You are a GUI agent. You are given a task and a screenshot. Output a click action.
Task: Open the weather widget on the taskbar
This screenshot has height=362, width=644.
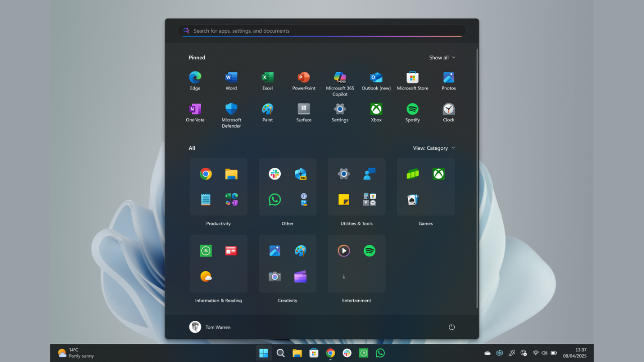76,353
